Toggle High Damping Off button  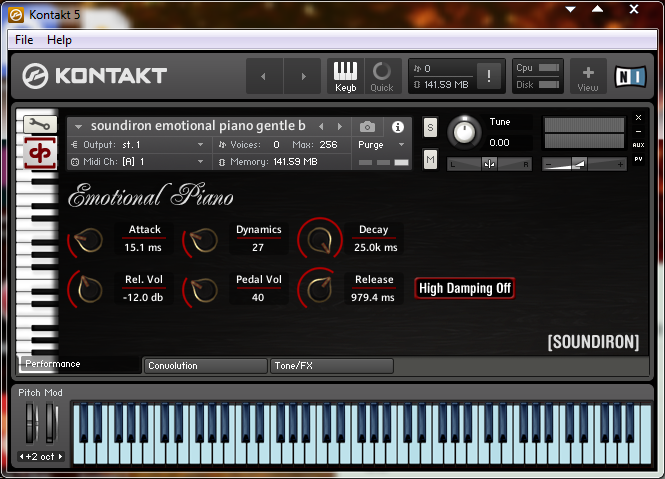click(465, 289)
